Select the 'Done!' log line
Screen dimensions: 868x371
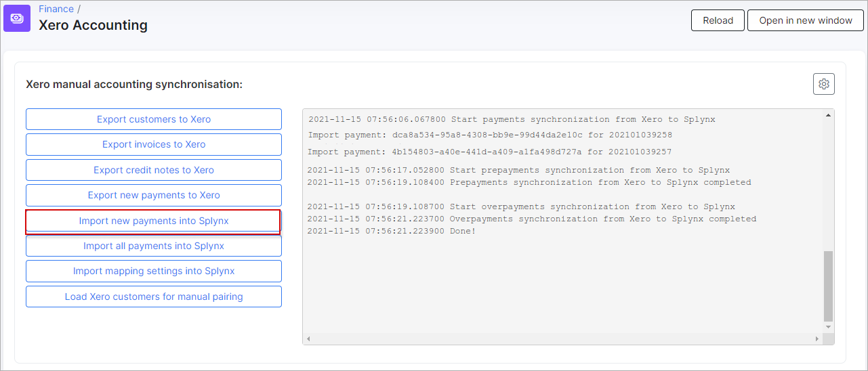(392, 231)
